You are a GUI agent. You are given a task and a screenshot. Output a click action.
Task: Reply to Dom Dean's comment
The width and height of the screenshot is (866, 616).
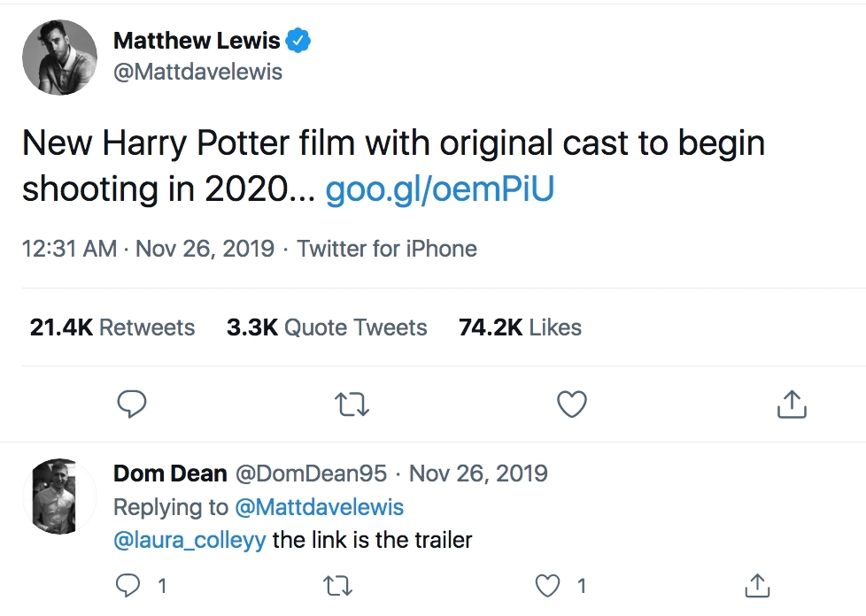[x=131, y=585]
